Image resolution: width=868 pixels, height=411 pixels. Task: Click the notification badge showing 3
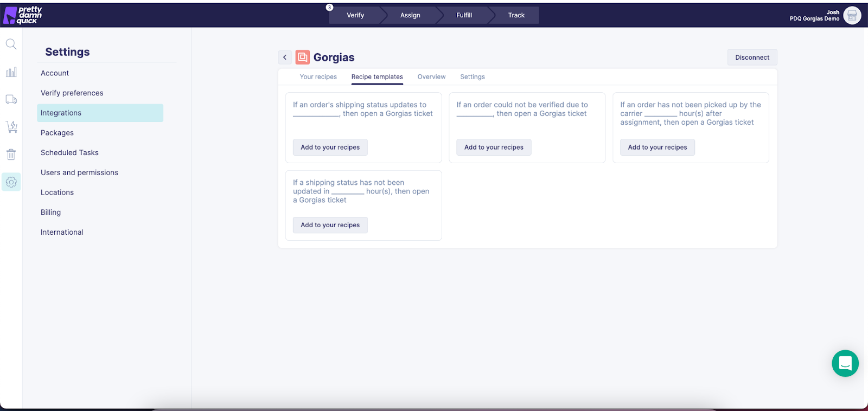(x=329, y=8)
